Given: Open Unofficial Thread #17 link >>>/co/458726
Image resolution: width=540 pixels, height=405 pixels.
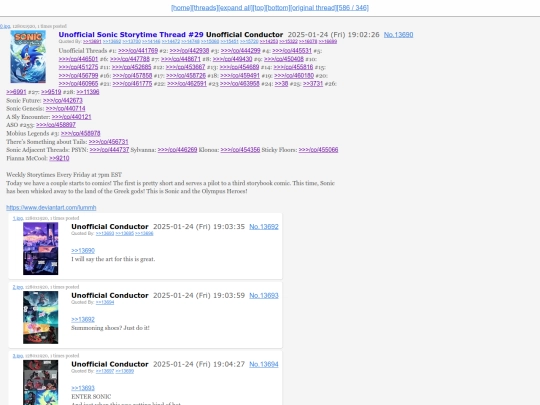Looking at the screenshot, I should click(x=186, y=75).
